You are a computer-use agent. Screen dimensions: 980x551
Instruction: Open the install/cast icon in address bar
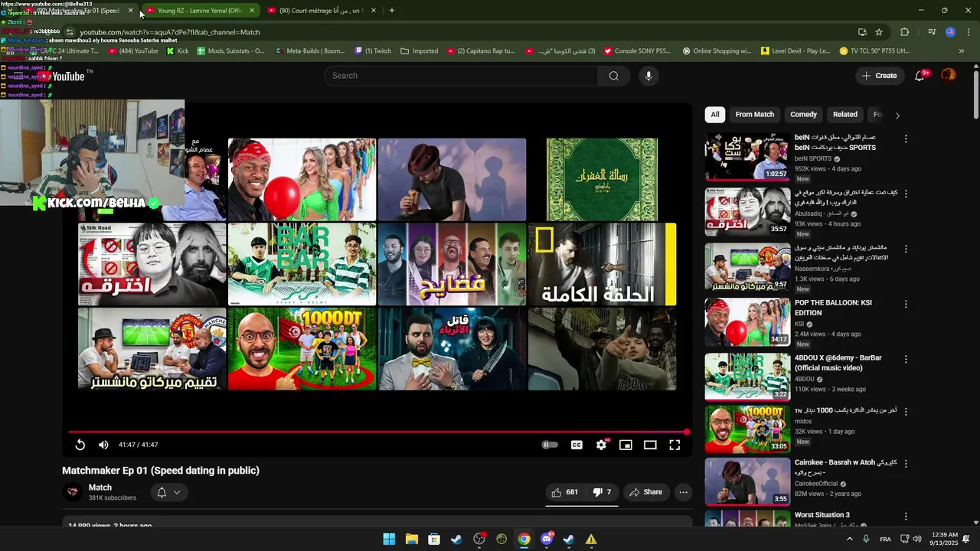[x=862, y=32]
